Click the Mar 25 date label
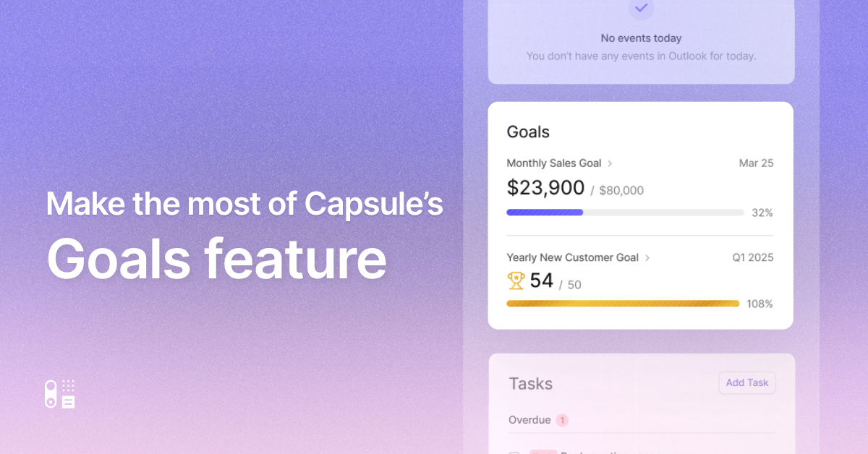The image size is (868, 454). point(756,163)
